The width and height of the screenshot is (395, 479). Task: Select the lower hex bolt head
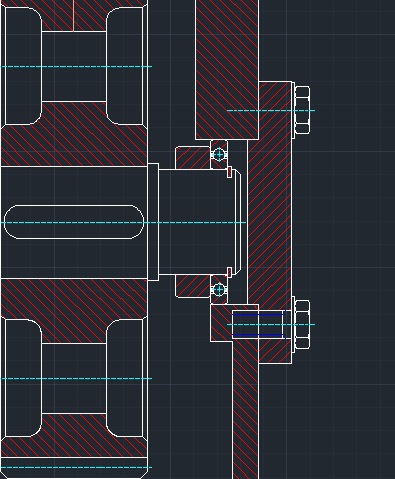tap(302, 324)
